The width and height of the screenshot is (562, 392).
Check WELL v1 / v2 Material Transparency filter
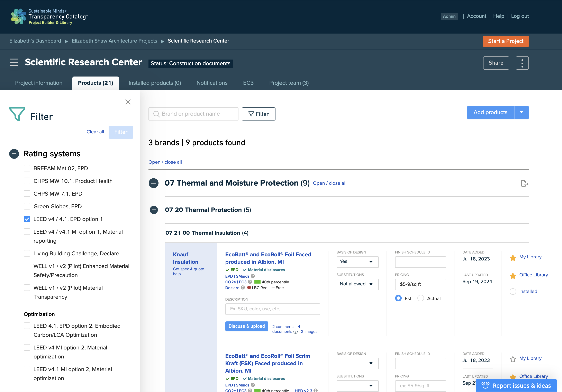pyautogui.click(x=27, y=288)
